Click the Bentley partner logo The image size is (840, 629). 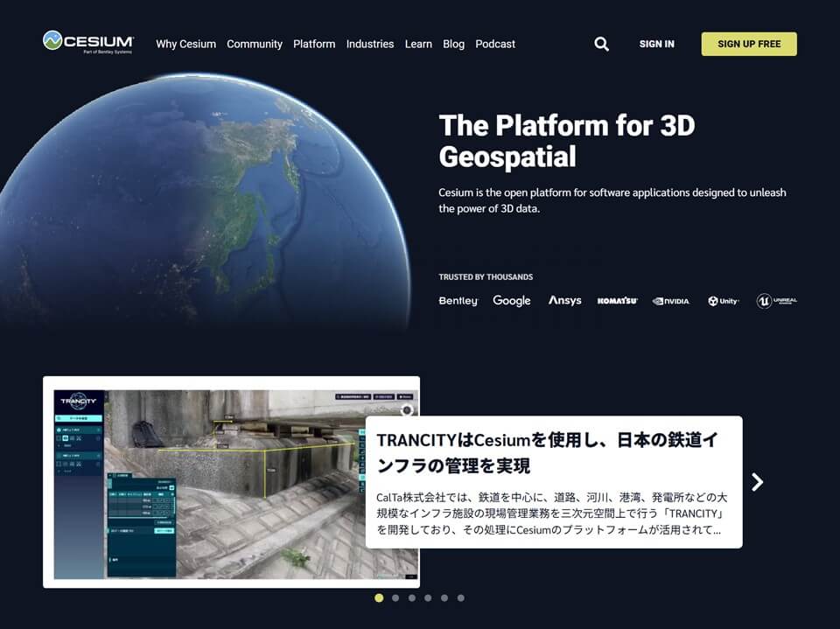458,301
